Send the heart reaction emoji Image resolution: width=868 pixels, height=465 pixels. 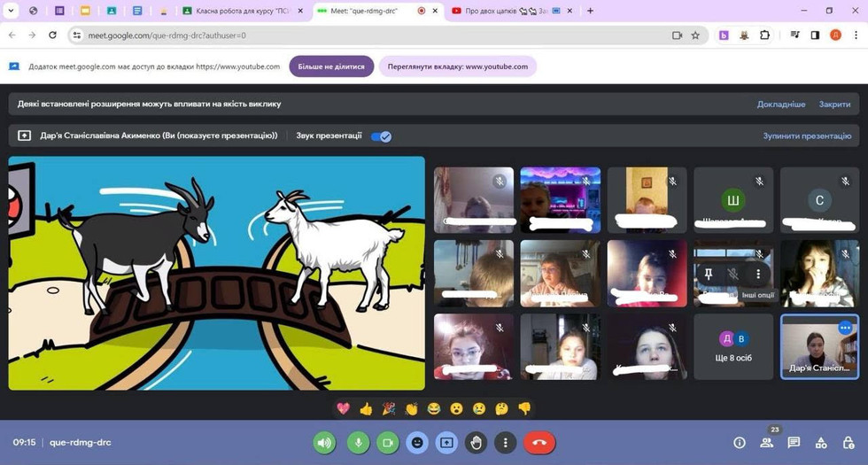tap(344, 408)
